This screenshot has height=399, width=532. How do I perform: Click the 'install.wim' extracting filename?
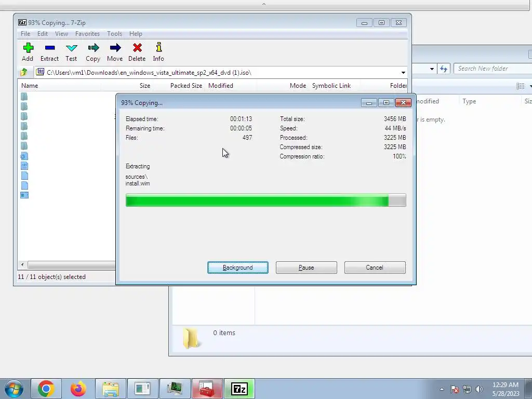tap(137, 183)
